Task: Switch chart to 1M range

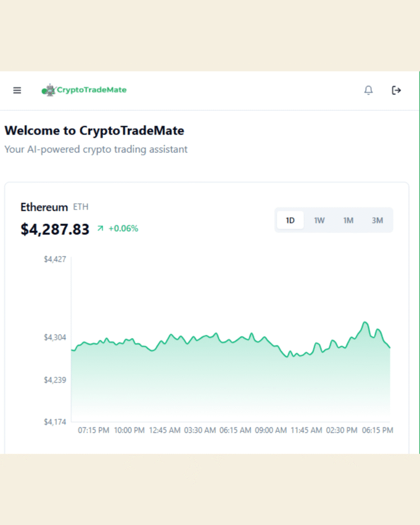Action: point(348,220)
